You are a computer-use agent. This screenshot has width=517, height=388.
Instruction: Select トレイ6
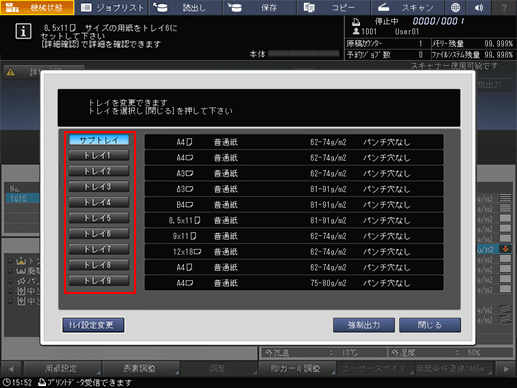click(x=99, y=234)
